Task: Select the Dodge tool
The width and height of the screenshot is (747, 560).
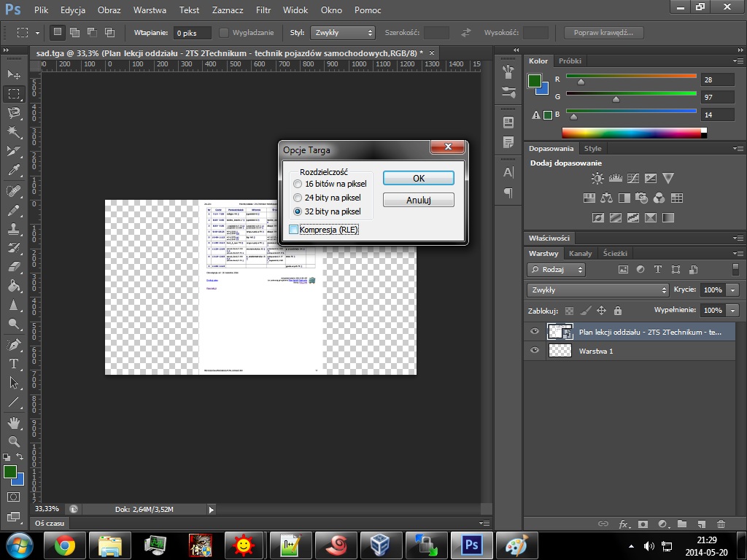Action: click(x=14, y=324)
